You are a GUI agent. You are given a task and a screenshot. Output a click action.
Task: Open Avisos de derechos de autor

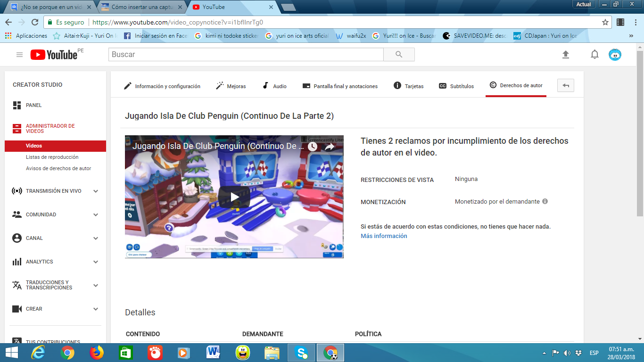(x=58, y=168)
